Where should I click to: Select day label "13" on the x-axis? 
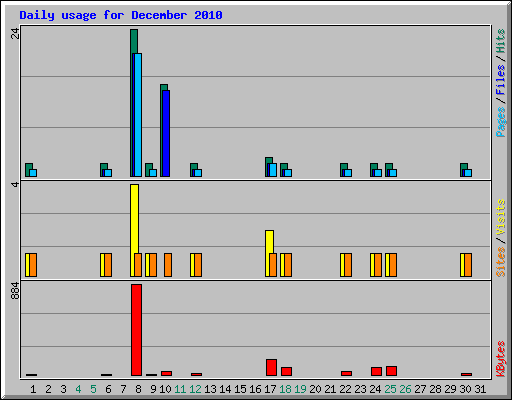pos(210,389)
